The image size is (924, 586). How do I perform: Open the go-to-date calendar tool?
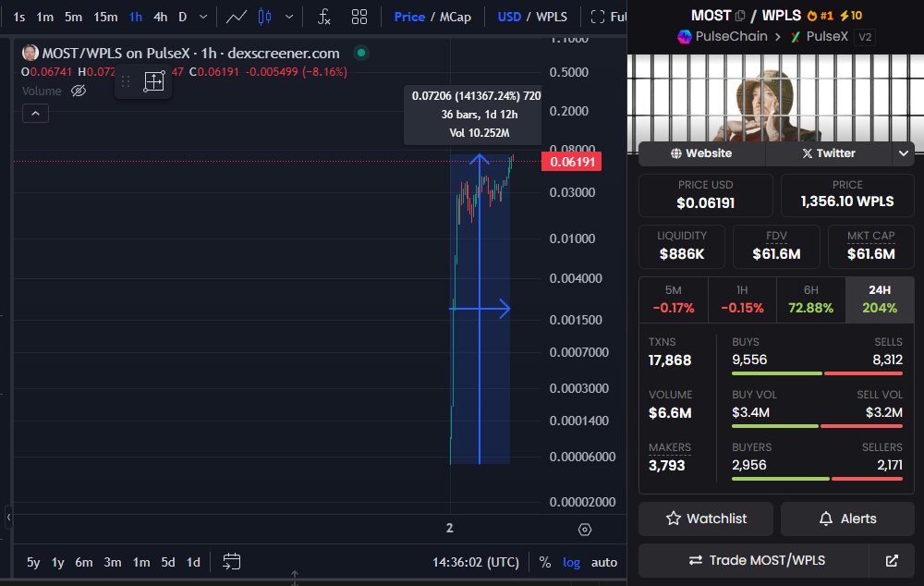pyautogui.click(x=231, y=561)
